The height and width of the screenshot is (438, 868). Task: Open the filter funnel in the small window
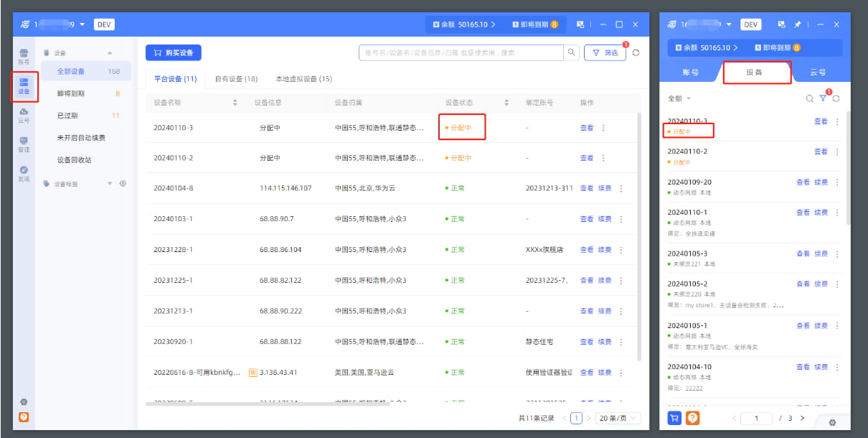pos(823,98)
